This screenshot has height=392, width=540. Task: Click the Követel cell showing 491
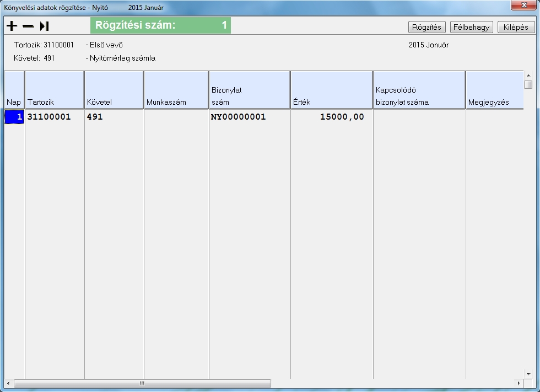114,117
